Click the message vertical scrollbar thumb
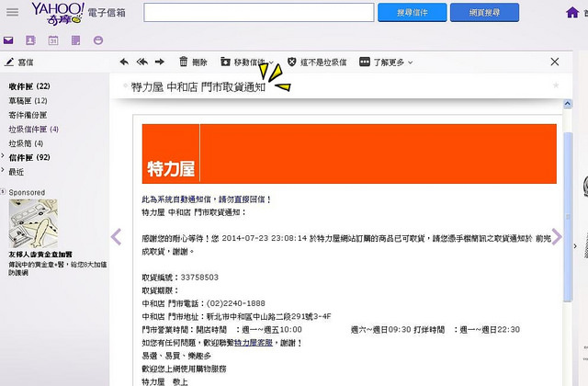This screenshot has height=386, width=588. click(x=568, y=217)
